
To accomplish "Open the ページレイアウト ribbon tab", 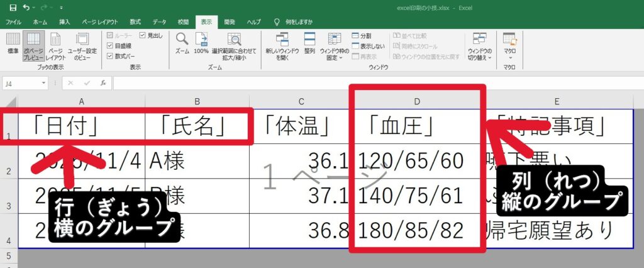I will pos(101,21).
